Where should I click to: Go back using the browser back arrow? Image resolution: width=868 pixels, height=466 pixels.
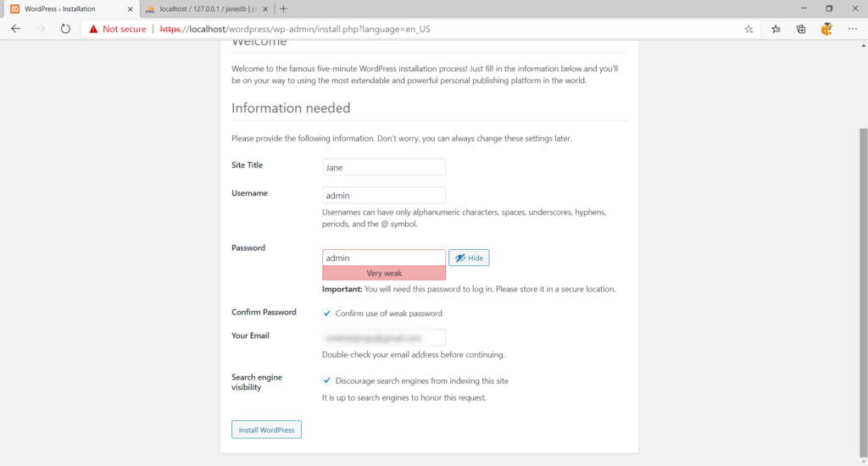click(15, 29)
